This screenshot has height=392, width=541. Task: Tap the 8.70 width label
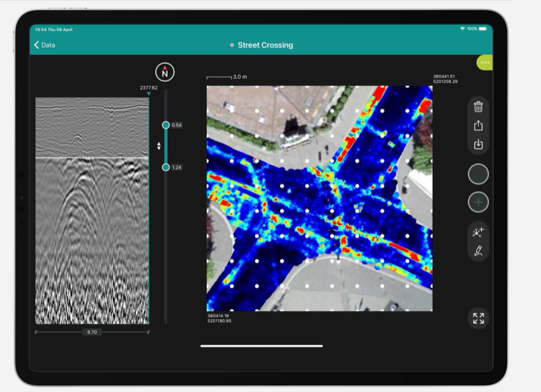tap(92, 333)
